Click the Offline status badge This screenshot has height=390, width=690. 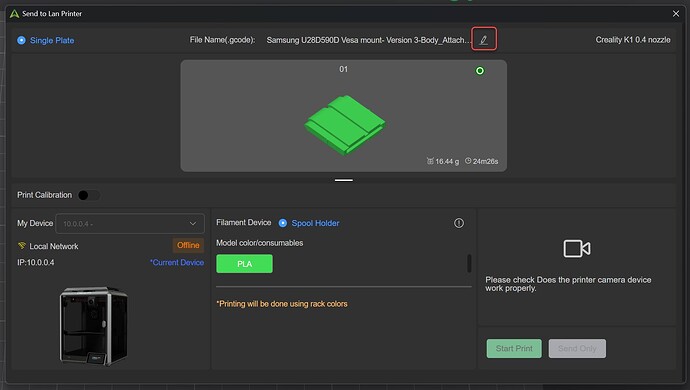pos(188,245)
